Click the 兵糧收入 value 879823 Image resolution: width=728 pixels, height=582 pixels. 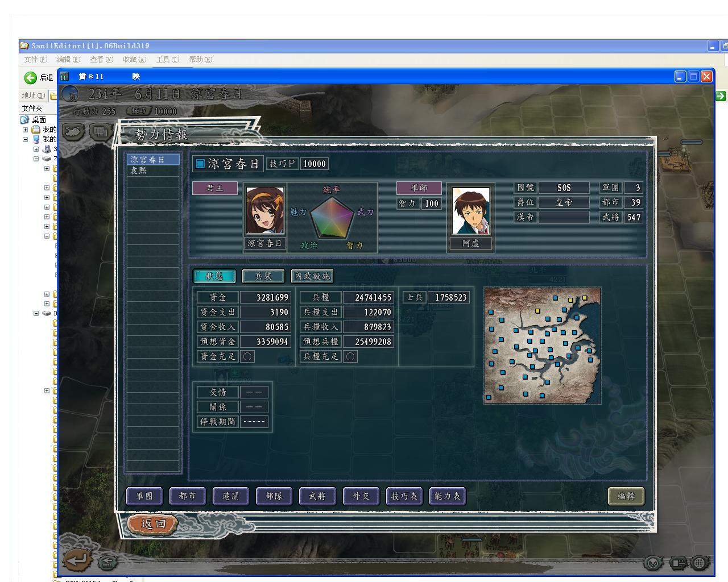click(x=368, y=327)
